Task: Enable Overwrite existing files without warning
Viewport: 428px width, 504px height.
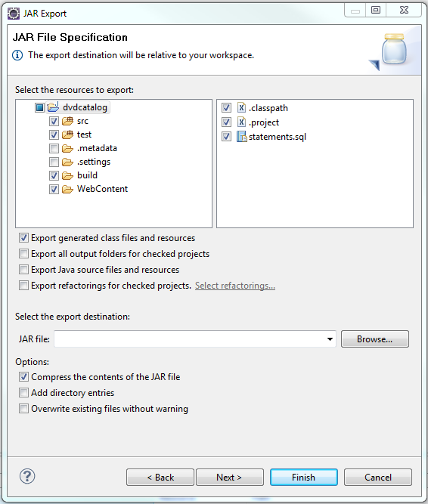Action: [23, 409]
